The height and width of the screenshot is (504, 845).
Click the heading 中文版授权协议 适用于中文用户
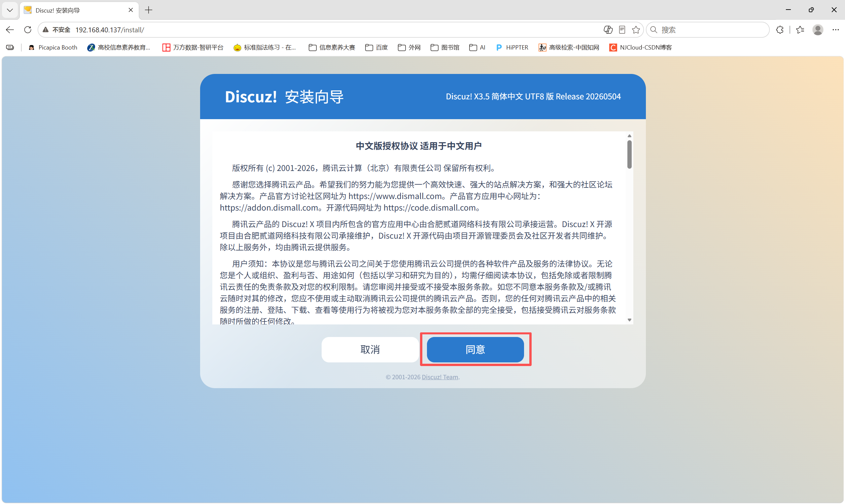pos(419,146)
